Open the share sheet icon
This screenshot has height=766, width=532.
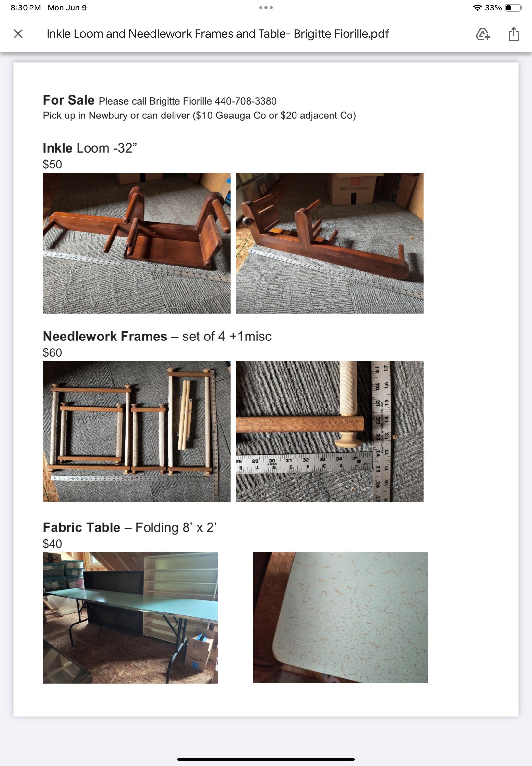click(514, 34)
